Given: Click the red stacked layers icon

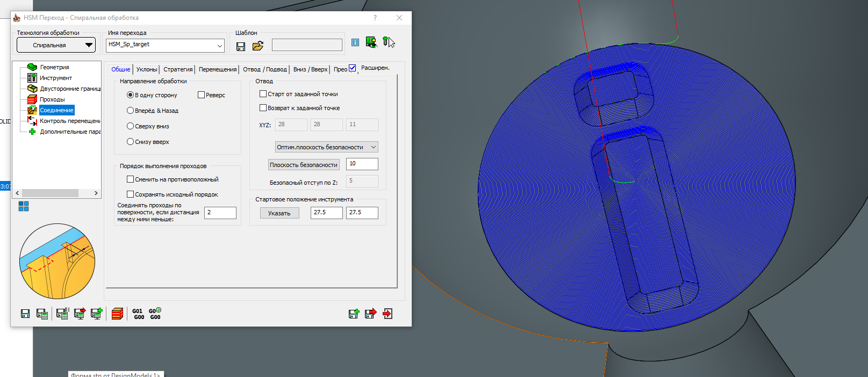Looking at the screenshot, I should coord(117,314).
